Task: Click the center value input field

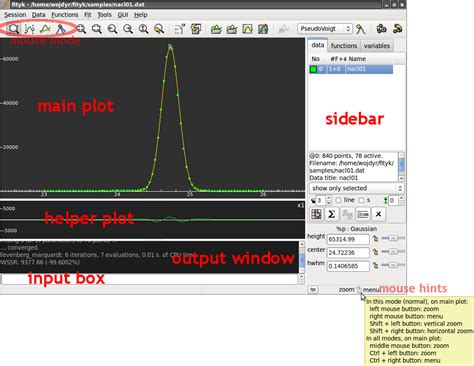Action: click(348, 253)
